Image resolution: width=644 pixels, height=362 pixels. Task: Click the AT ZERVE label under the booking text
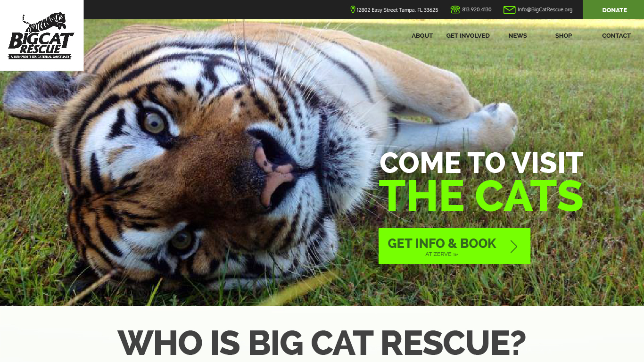coord(442,255)
